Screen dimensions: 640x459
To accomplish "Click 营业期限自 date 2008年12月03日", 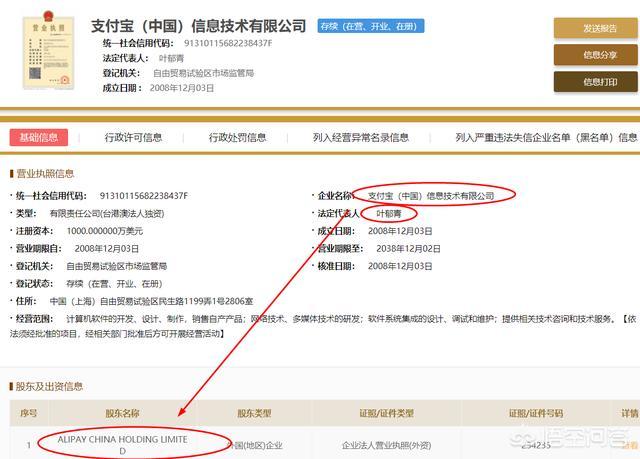I will tap(107, 248).
